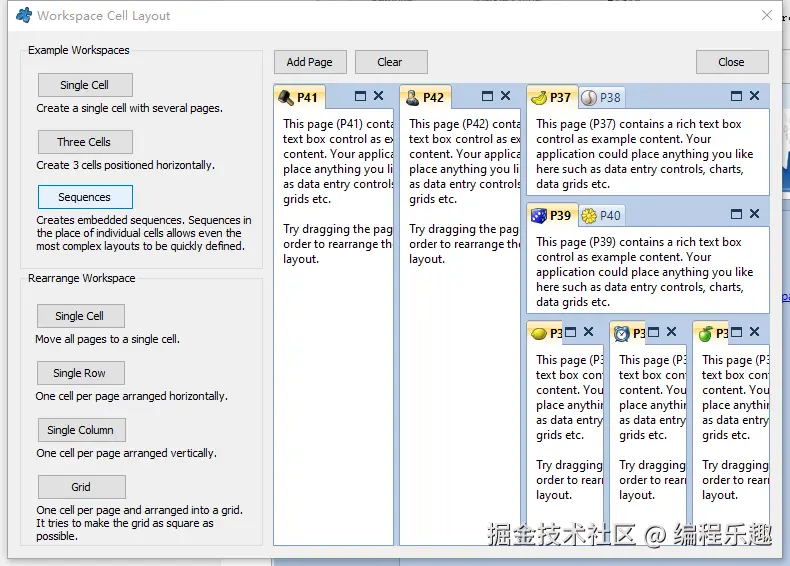Maximize the lemon page cell

[x=570, y=332]
